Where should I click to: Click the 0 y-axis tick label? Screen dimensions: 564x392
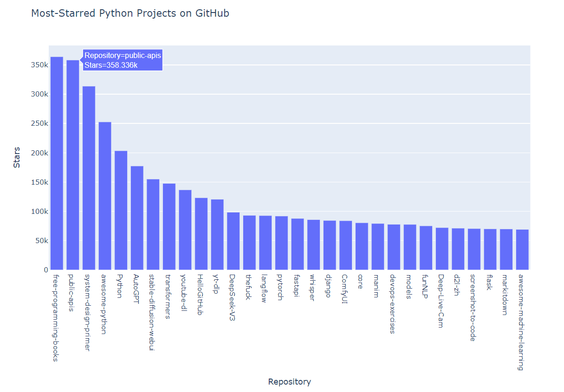45,270
